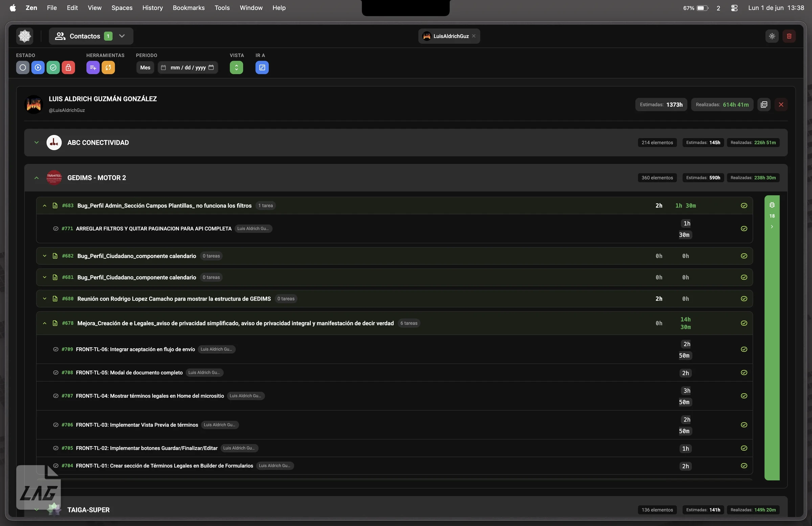The width and height of the screenshot is (812, 526).
Task: Select the blue play in-progress status filter
Action: pos(38,67)
